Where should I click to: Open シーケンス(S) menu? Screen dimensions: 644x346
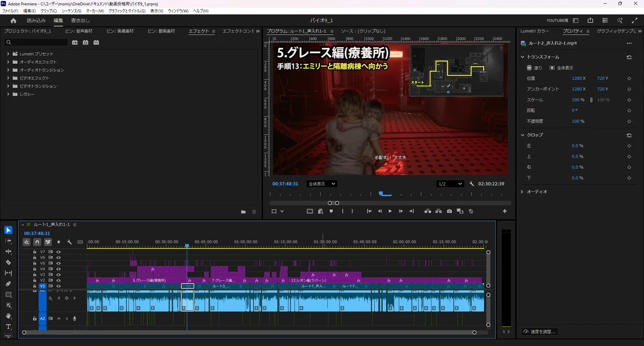point(71,11)
